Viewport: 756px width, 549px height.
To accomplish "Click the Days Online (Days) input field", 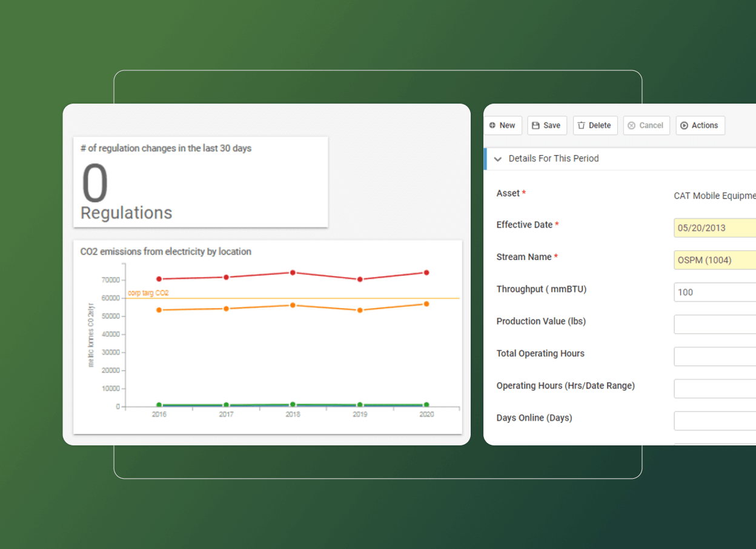I will 715,421.
